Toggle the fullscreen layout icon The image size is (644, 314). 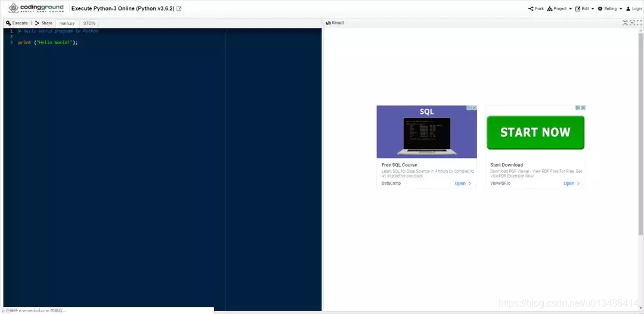pos(639,23)
